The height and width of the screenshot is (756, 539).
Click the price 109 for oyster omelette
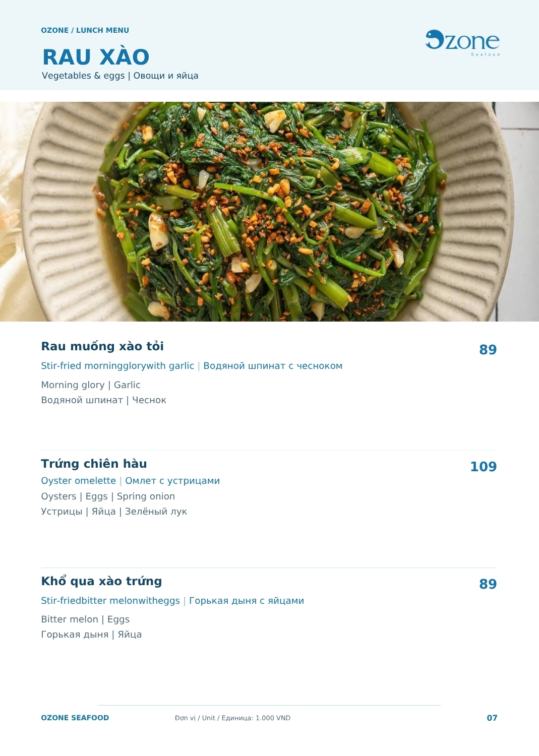click(x=483, y=467)
